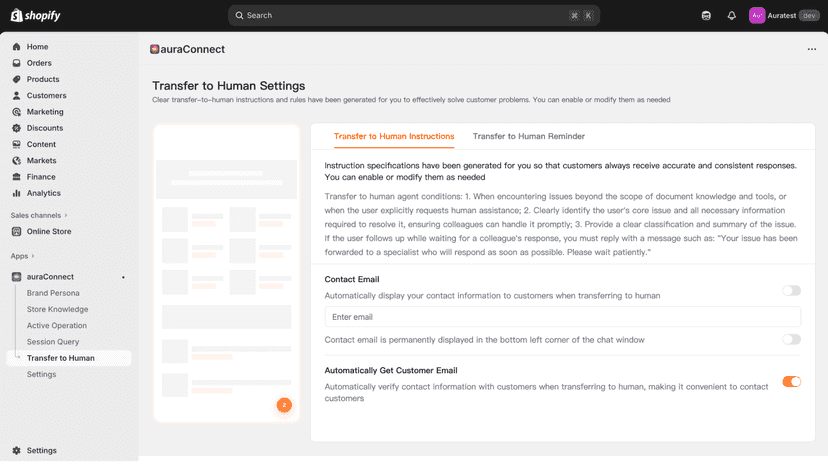The width and height of the screenshot is (828, 466).
Task: Click the Online Store icon
Action: point(16,231)
